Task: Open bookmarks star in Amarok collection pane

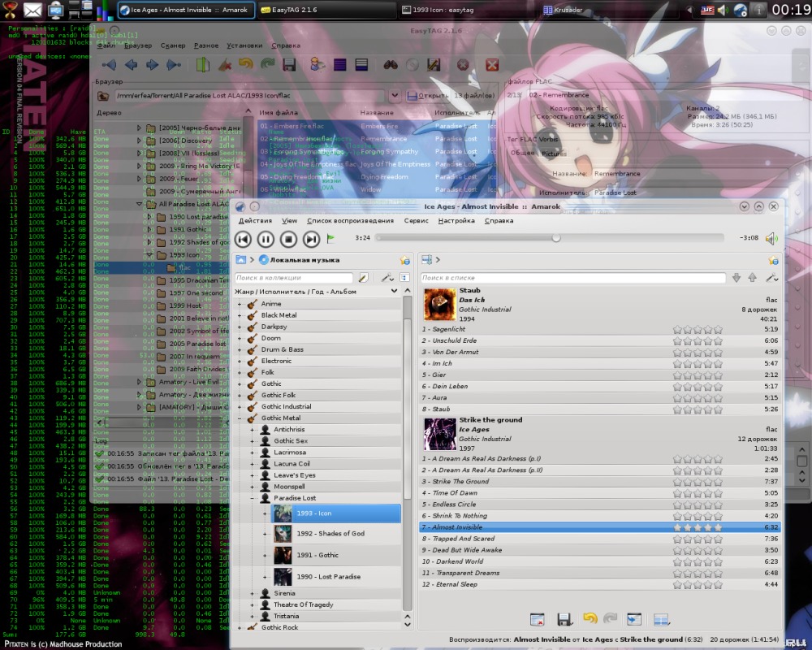Action: tap(404, 260)
